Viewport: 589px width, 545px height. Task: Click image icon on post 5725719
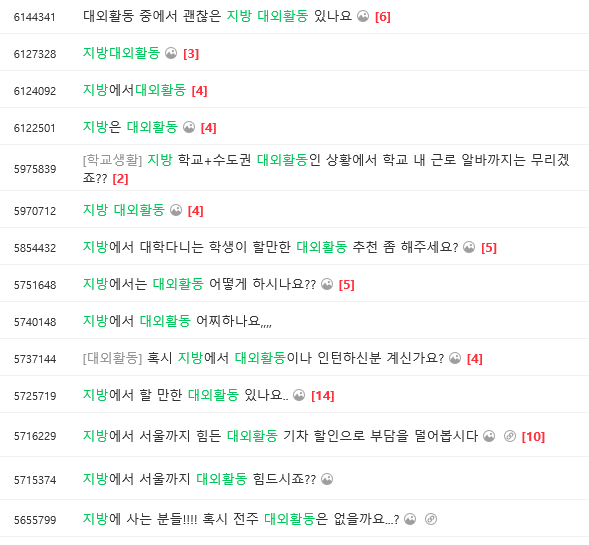coord(299,395)
